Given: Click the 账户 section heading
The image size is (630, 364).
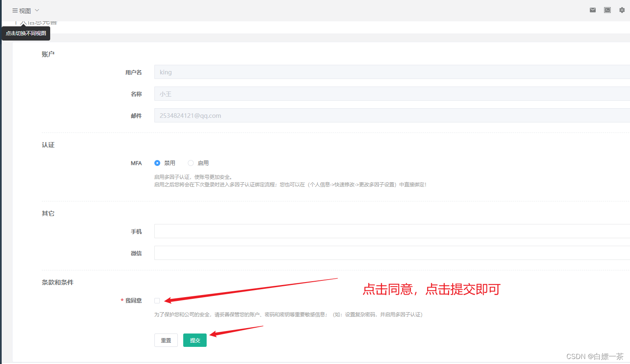Looking at the screenshot, I should (48, 54).
